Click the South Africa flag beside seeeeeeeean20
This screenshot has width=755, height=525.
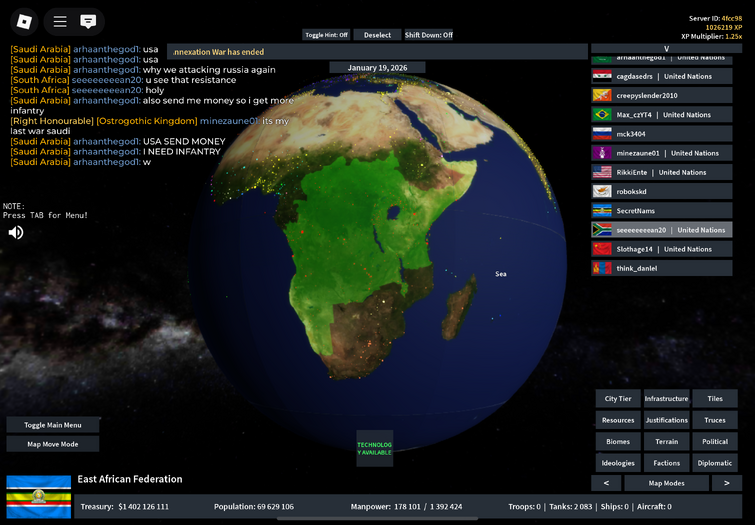coord(602,230)
